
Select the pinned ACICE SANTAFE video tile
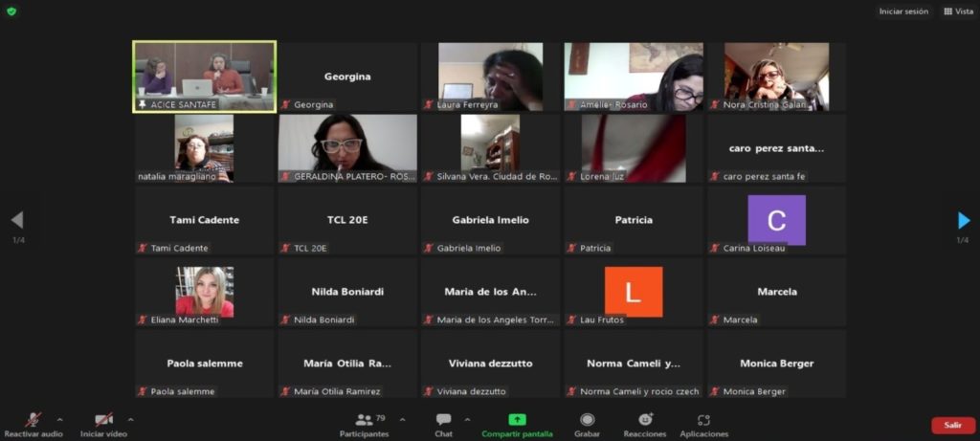(x=204, y=77)
